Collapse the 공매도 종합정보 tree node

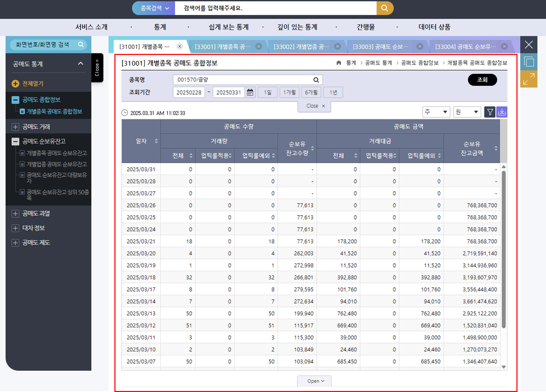point(15,100)
